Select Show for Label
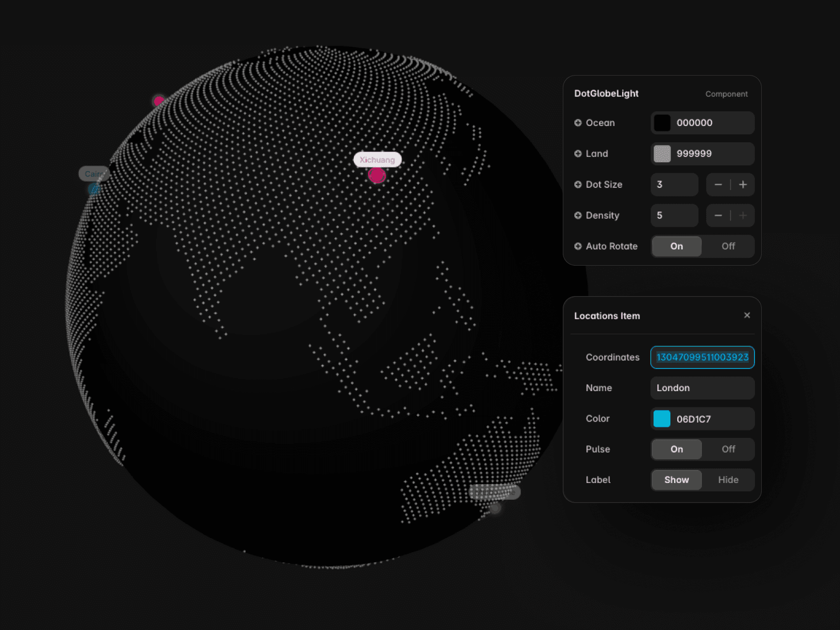Viewport: 840px width, 630px height. (x=677, y=480)
